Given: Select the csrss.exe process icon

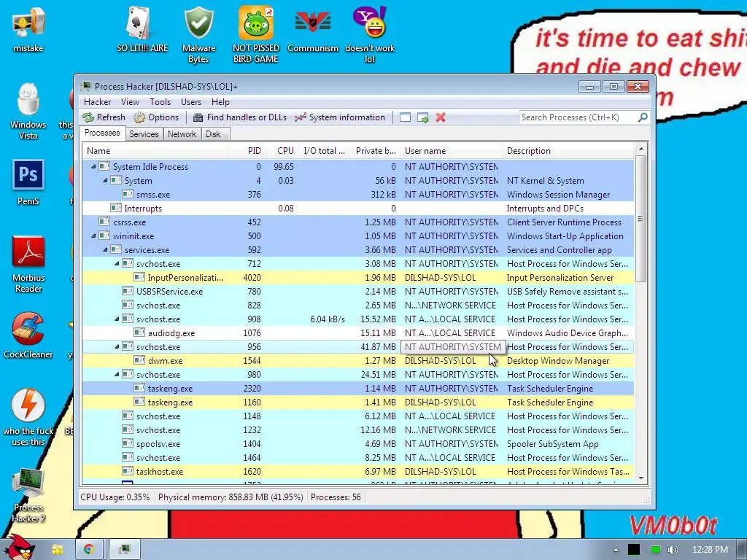Looking at the screenshot, I should pos(104,222).
